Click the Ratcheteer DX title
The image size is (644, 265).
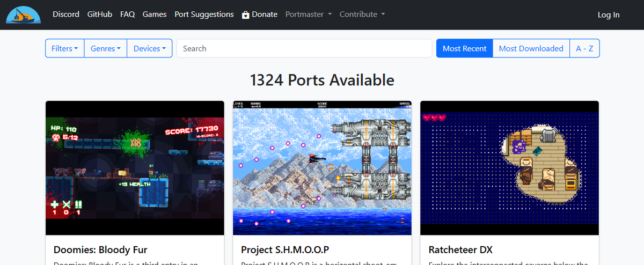pos(460,249)
